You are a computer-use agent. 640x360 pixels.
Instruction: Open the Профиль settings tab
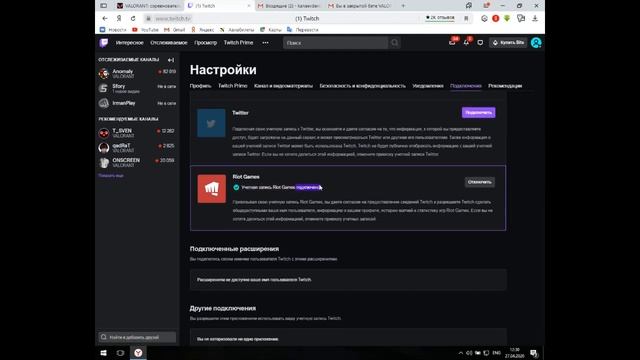pyautogui.click(x=200, y=86)
